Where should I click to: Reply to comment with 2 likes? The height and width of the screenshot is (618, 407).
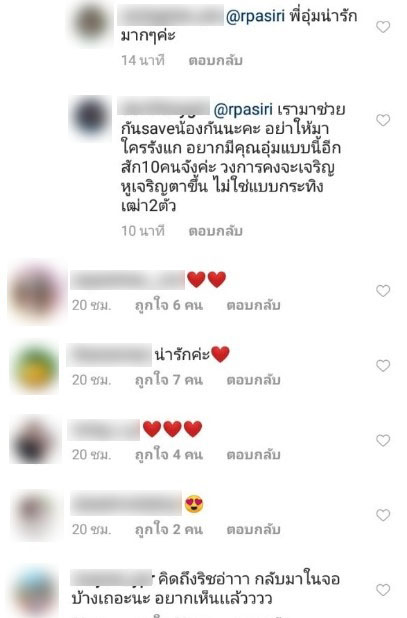253,529
